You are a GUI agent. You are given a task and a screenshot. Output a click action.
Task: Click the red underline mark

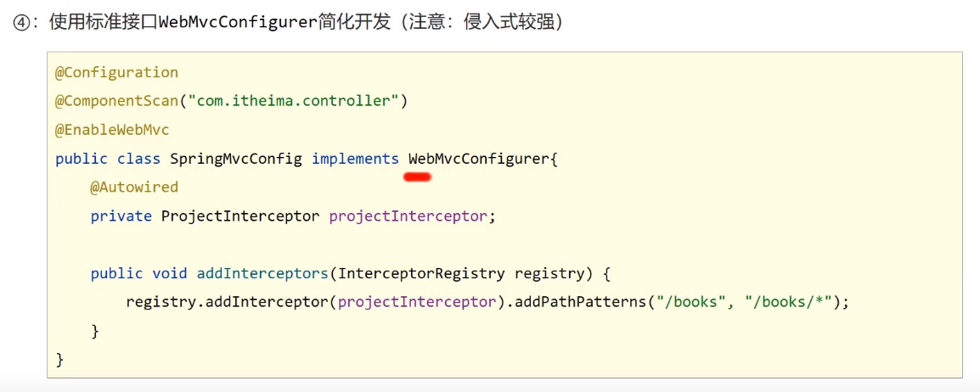pos(418,177)
